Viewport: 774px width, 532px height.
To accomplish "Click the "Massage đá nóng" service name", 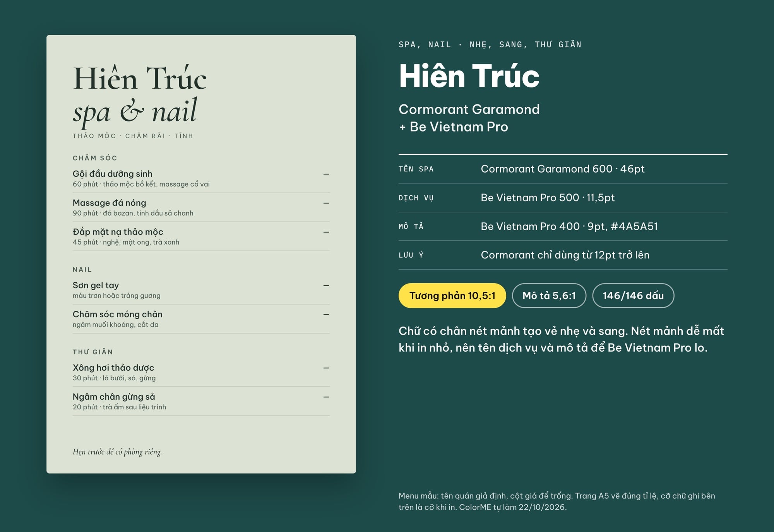I will (109, 203).
